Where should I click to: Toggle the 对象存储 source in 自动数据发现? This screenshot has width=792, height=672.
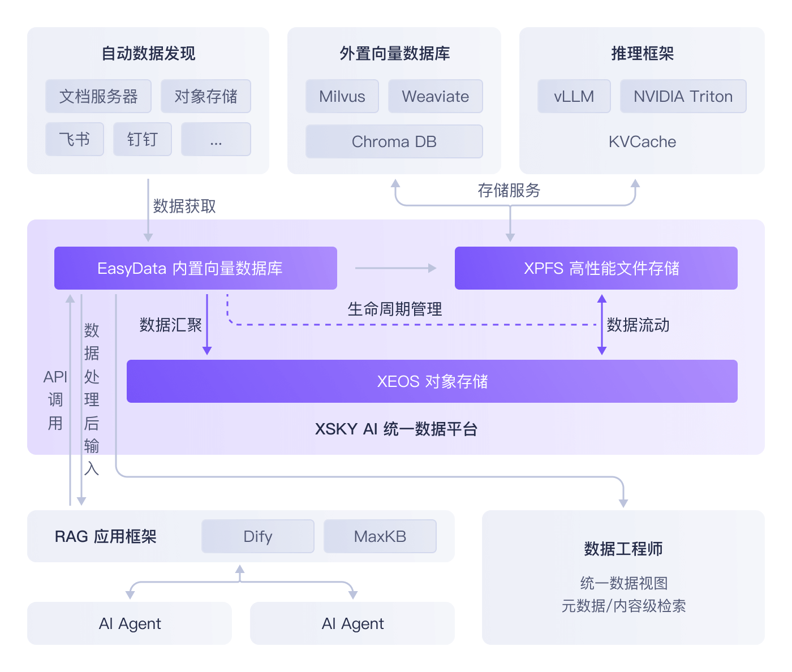205,96
